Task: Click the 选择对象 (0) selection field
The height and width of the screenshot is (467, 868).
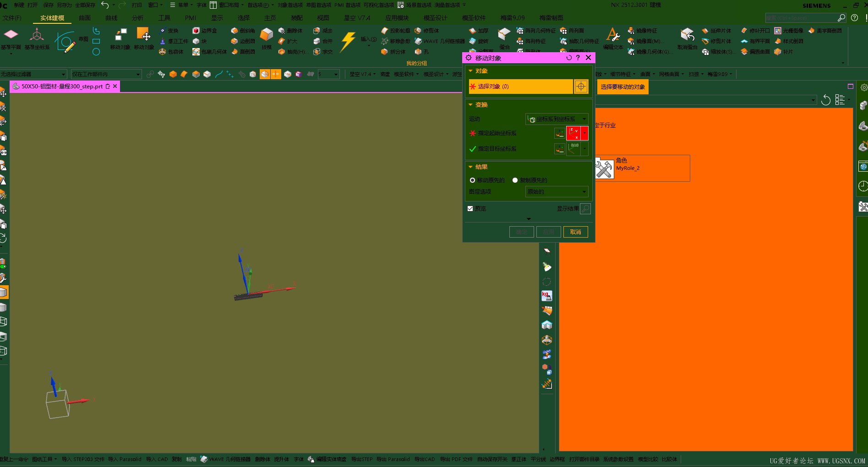Action: (x=521, y=87)
